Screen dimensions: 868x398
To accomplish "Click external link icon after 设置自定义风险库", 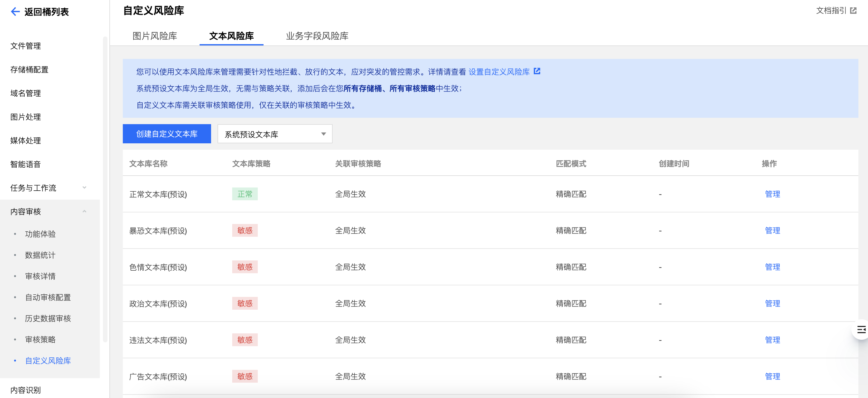I will [537, 71].
